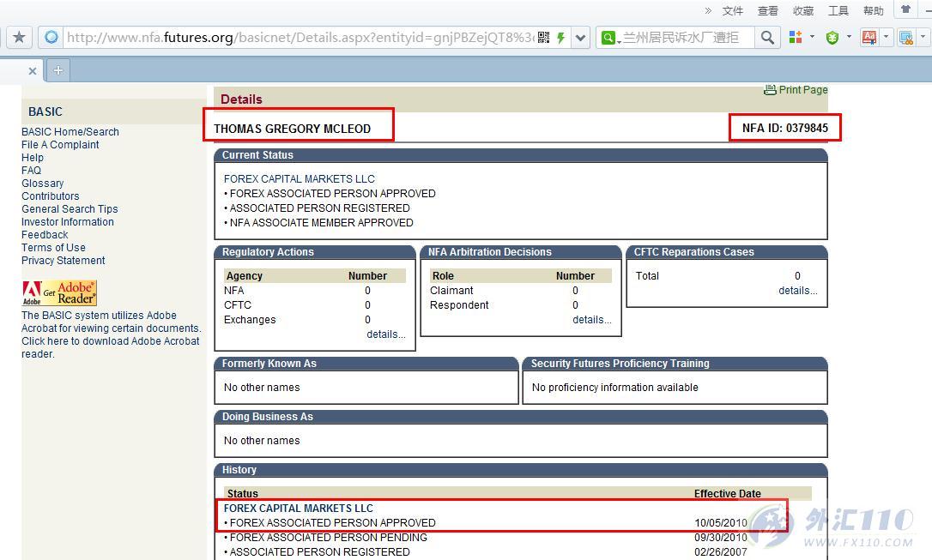Click the printer icon next to Print Page

click(x=770, y=90)
